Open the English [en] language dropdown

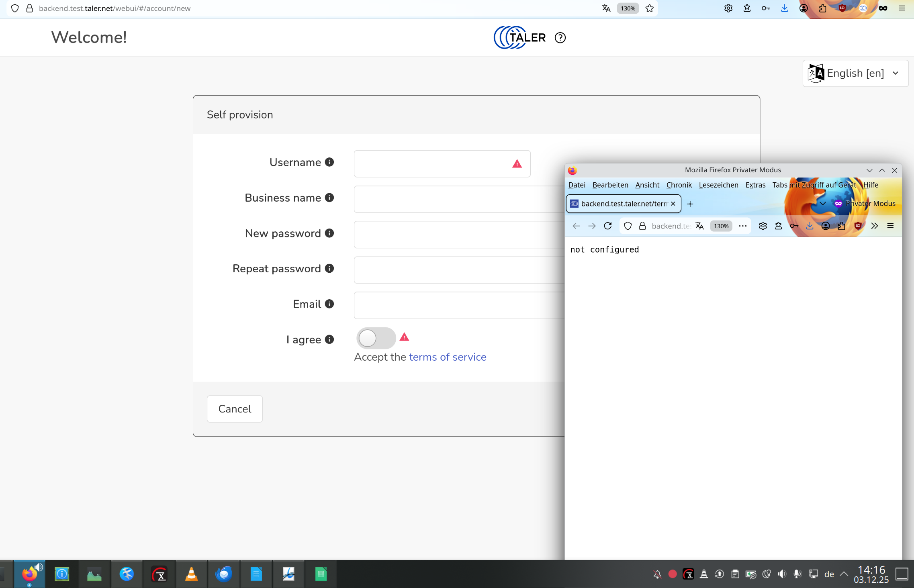coord(855,73)
